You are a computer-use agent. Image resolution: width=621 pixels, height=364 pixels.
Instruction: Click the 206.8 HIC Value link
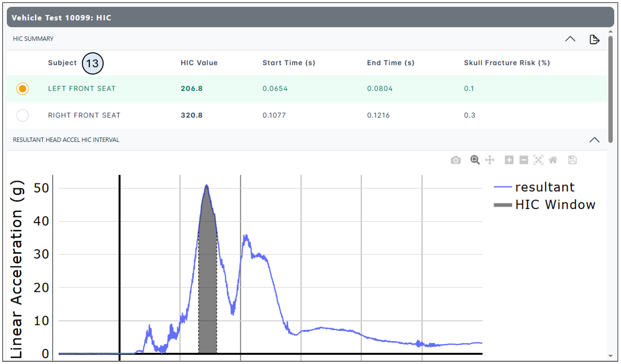click(191, 89)
